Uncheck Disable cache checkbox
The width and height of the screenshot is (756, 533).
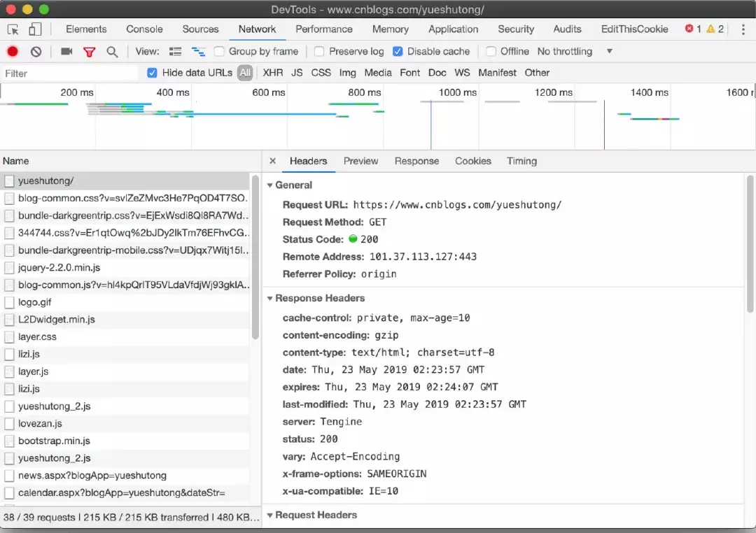coord(398,52)
